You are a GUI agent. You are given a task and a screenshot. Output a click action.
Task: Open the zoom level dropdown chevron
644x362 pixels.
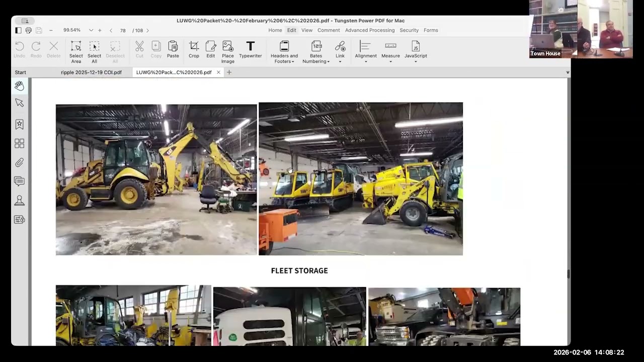click(91, 30)
